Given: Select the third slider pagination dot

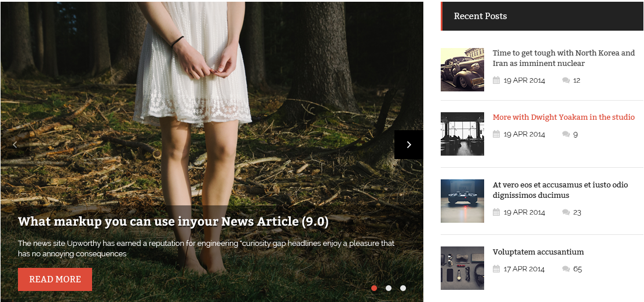Looking at the screenshot, I should (403, 288).
